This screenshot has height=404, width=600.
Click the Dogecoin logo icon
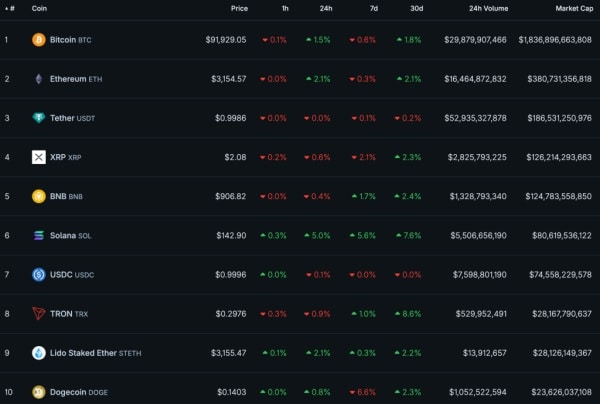click(39, 392)
